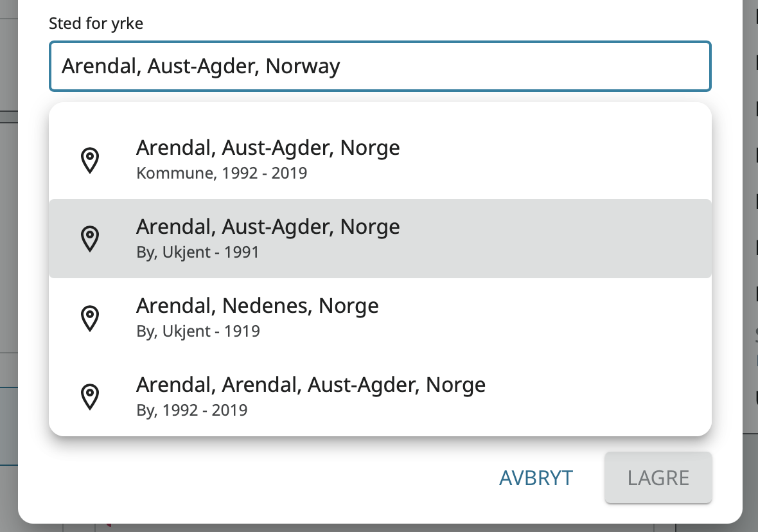
Task: Click the pin icon on the highlighted suggestion
Action: pyautogui.click(x=91, y=238)
